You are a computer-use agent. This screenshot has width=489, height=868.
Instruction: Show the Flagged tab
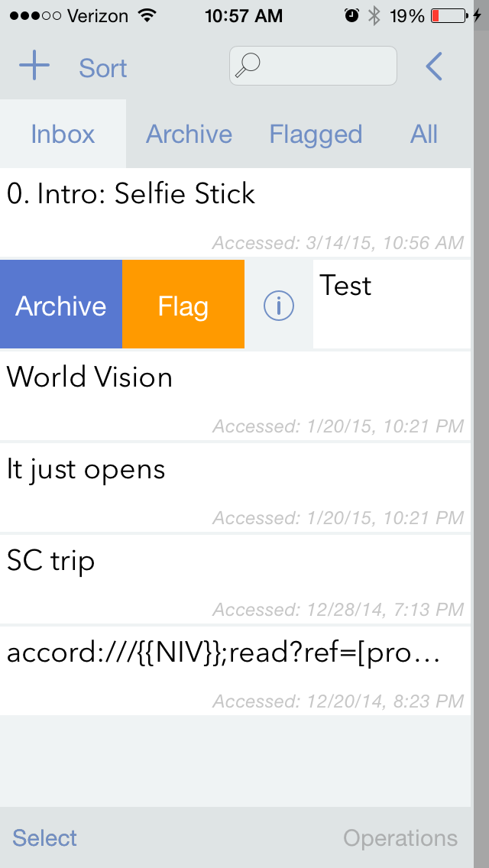click(x=316, y=134)
